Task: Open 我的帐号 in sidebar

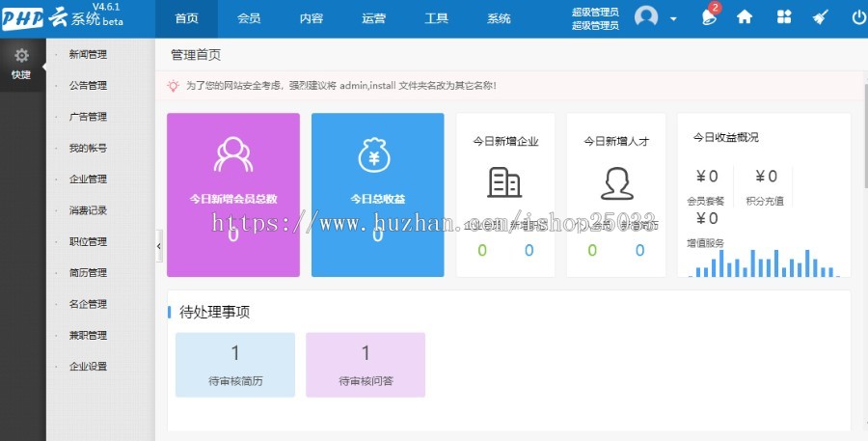Action: click(x=88, y=148)
